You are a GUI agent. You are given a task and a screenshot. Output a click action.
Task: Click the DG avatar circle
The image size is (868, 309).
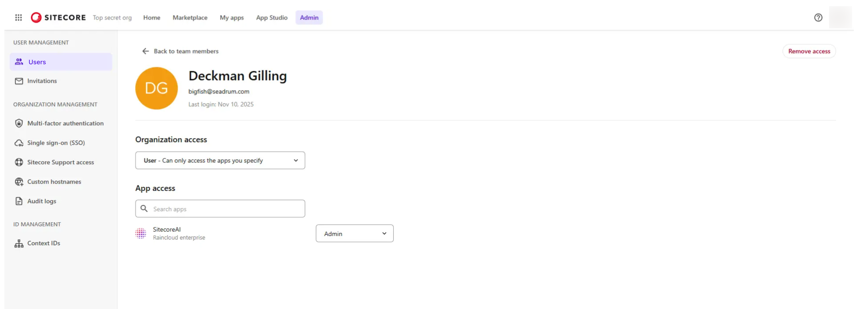coord(156,88)
